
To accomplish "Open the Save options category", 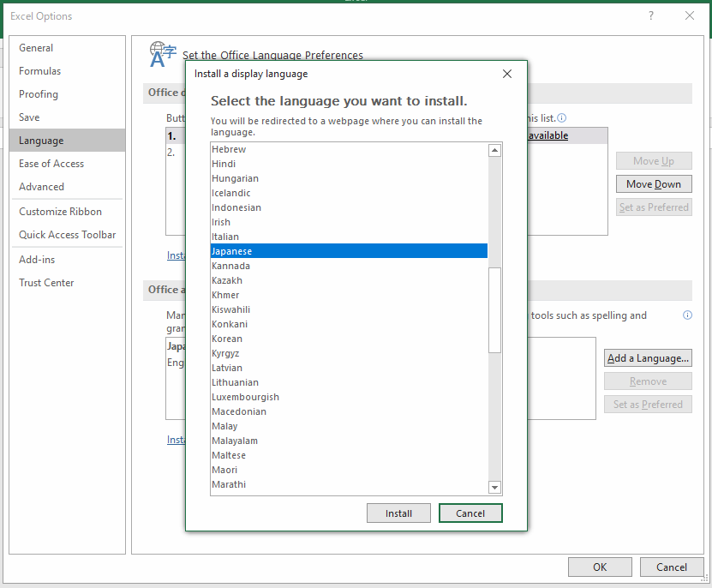I will point(67,117).
